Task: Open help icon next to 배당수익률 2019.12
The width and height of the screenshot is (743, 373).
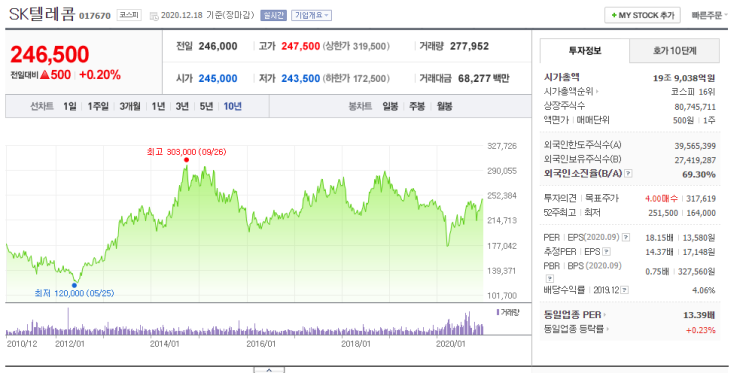Action: click(625, 290)
